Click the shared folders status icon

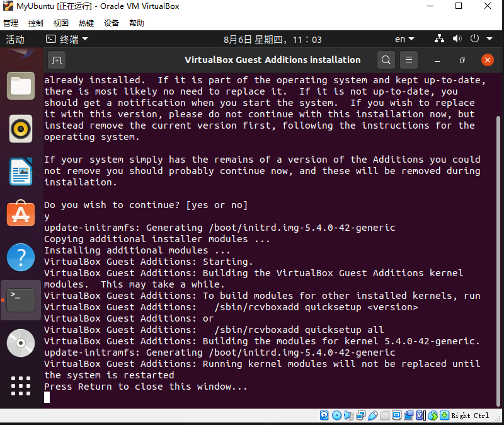384,416
